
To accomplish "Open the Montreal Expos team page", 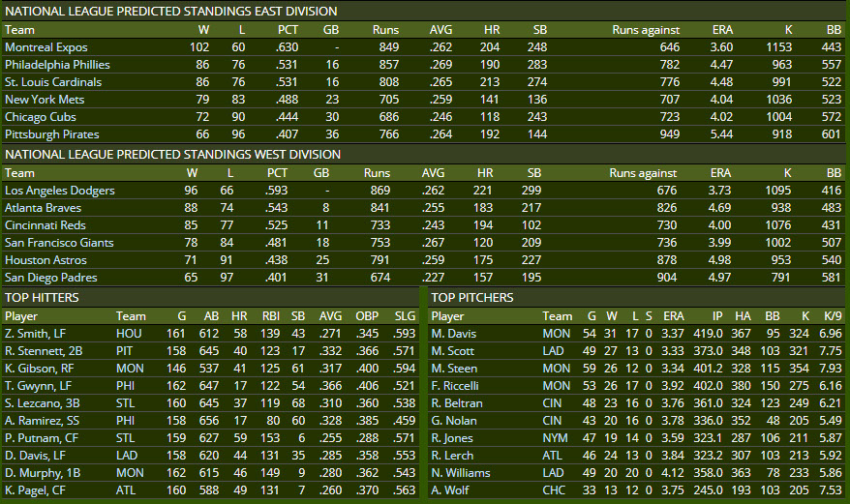I will pyautogui.click(x=46, y=47).
